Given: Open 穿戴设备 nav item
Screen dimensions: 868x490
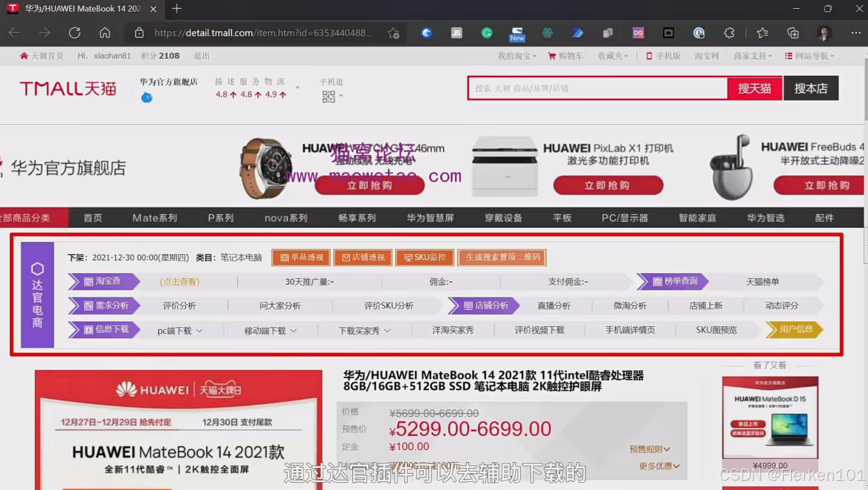Looking at the screenshot, I should tap(503, 218).
